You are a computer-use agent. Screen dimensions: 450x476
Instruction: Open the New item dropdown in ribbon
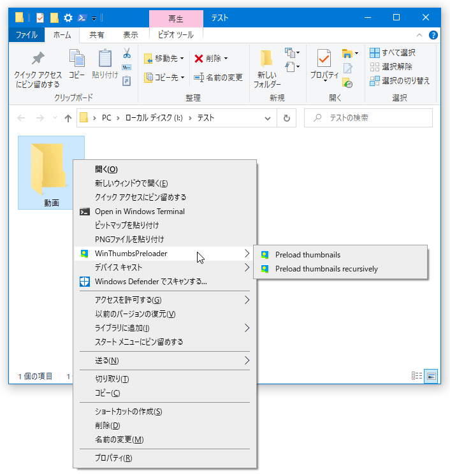pyautogui.click(x=292, y=53)
